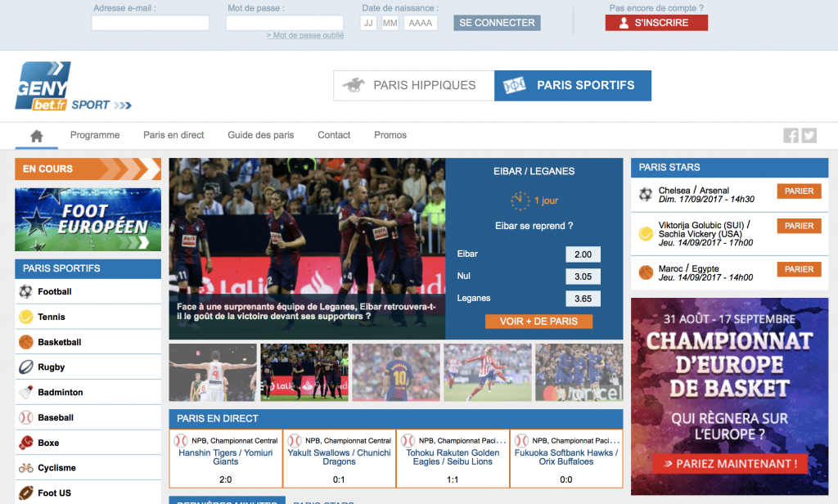
Task: Open Fukuoka Softbank Hawks / Orix Buffaloes match
Action: [x=566, y=457]
